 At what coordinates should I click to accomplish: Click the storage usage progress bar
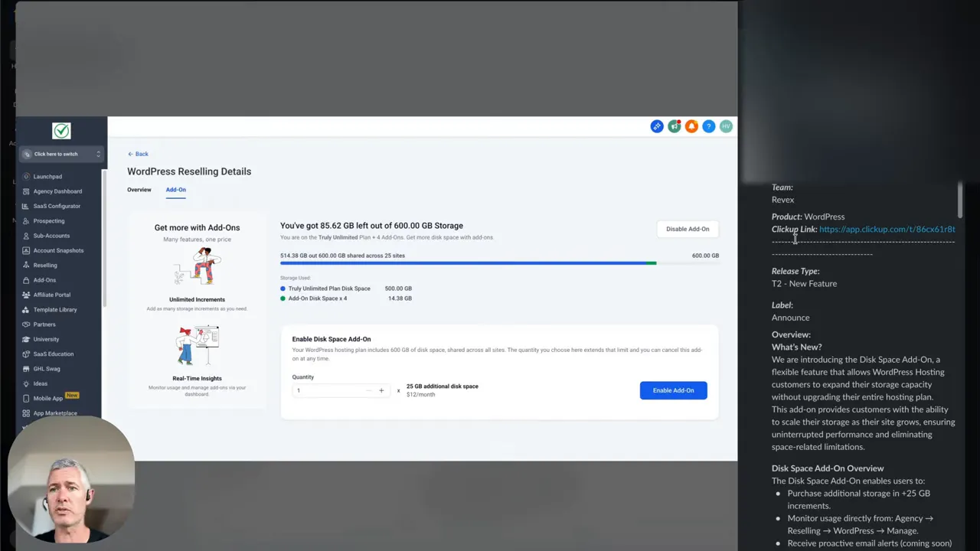coord(499,263)
